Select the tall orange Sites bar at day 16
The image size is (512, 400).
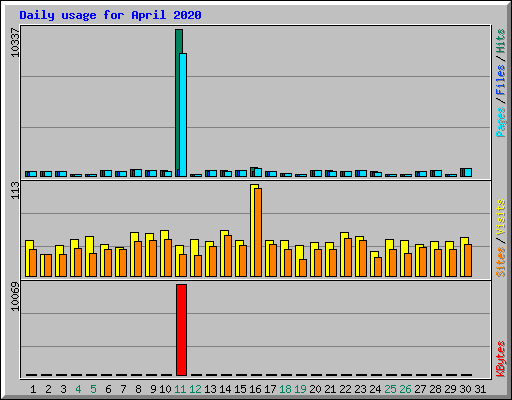tap(258, 232)
